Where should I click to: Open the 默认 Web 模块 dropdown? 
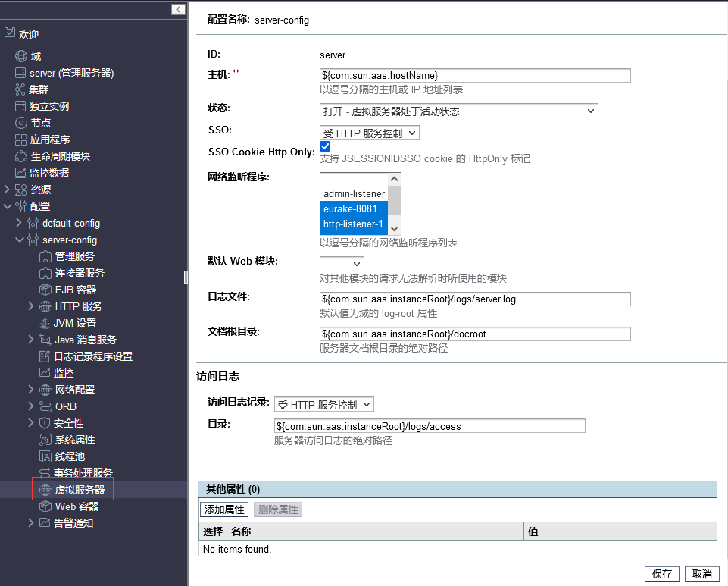click(x=342, y=264)
